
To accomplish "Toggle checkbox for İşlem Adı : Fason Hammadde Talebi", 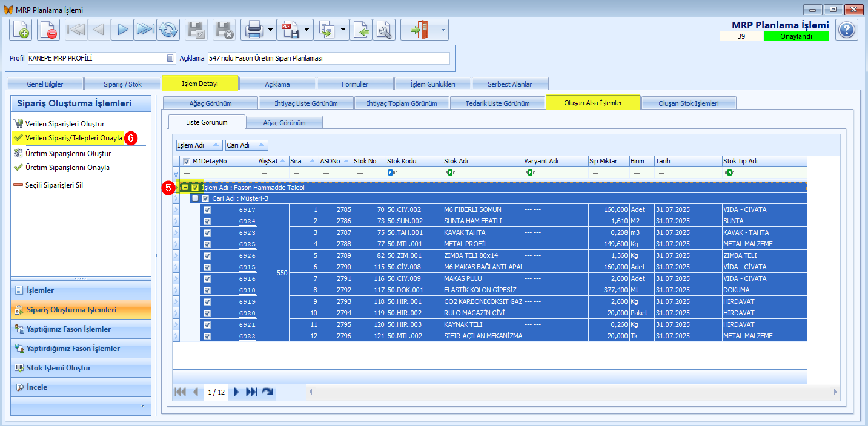I will tap(195, 188).
